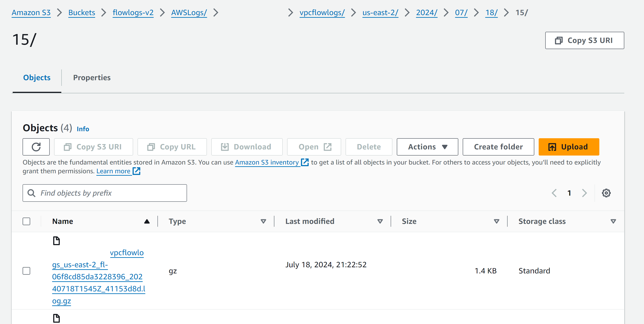Navigate to flowlogs-v2 breadcrumb
Viewport: 644px width, 324px height.
(133, 12)
